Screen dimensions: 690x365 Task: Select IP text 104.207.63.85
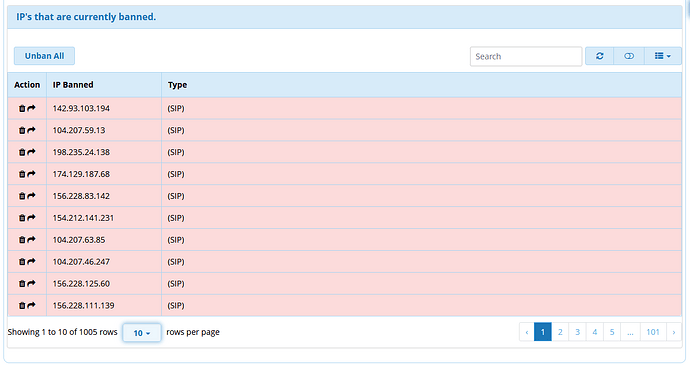pyautogui.click(x=79, y=240)
